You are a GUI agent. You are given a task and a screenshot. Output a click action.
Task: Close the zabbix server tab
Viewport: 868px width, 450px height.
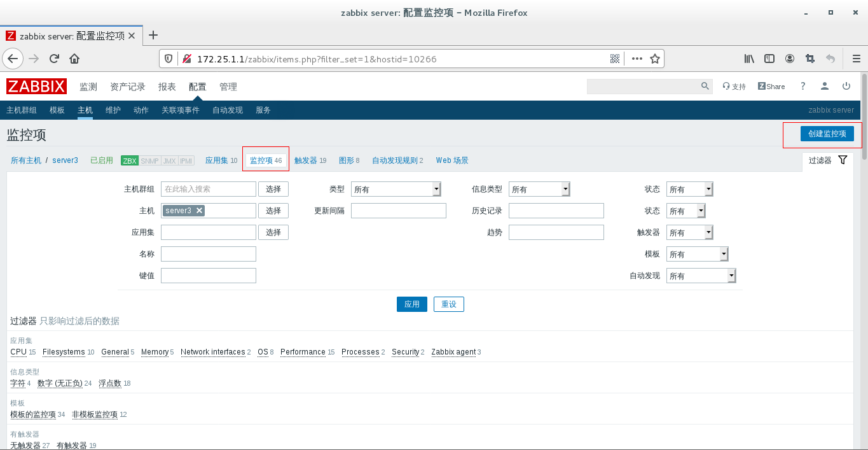(132, 36)
